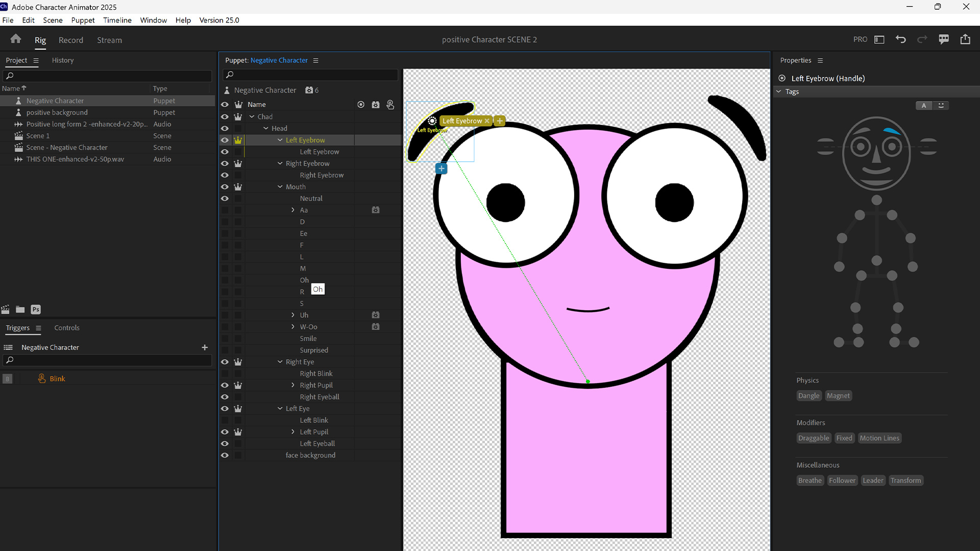Open the Puppet panel hamburger menu
Screen dimensions: 980x551
315,60
